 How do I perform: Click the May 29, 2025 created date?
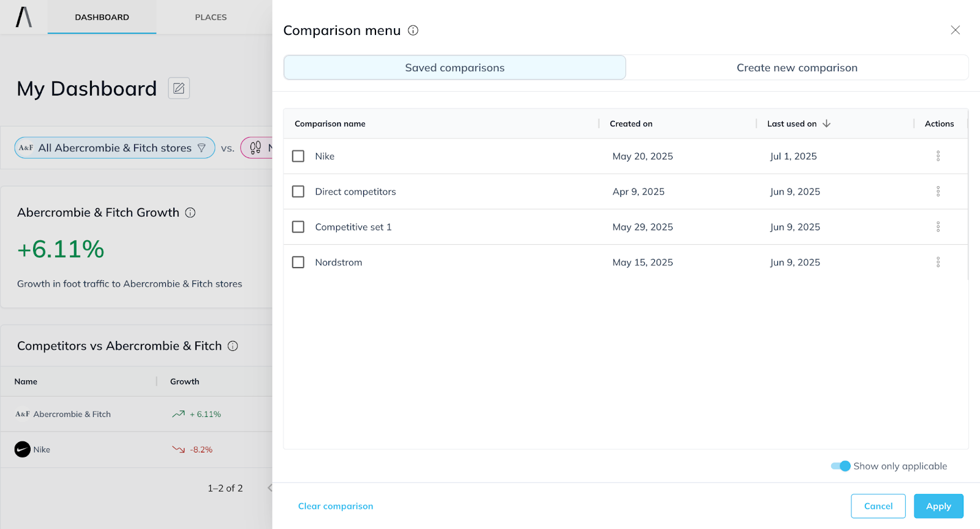[x=643, y=227]
